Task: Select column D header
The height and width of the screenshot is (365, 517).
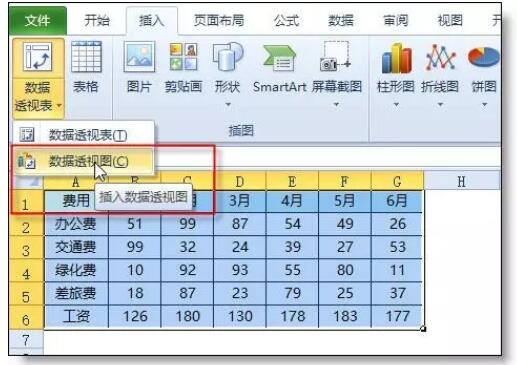Action: pyautogui.click(x=240, y=181)
